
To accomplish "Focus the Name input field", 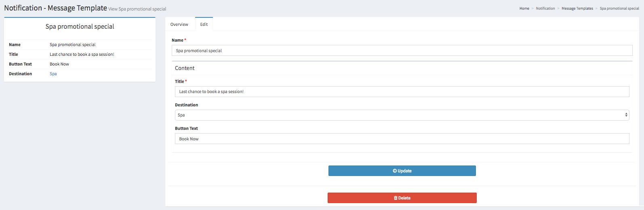I will point(402,51).
